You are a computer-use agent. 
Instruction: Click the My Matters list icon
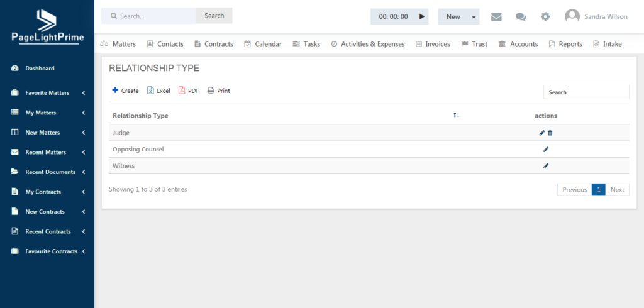pyautogui.click(x=15, y=112)
